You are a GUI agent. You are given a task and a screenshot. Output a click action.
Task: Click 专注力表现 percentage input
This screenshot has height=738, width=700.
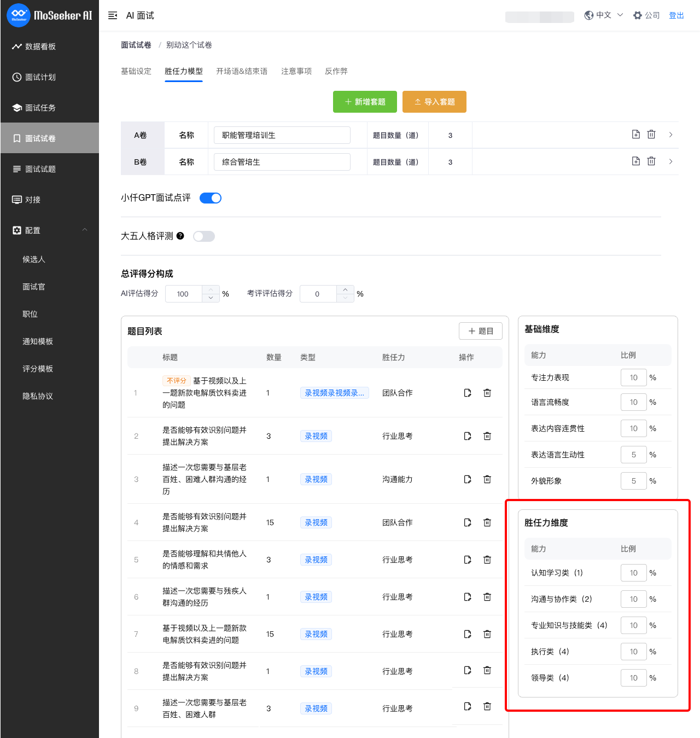634,377
